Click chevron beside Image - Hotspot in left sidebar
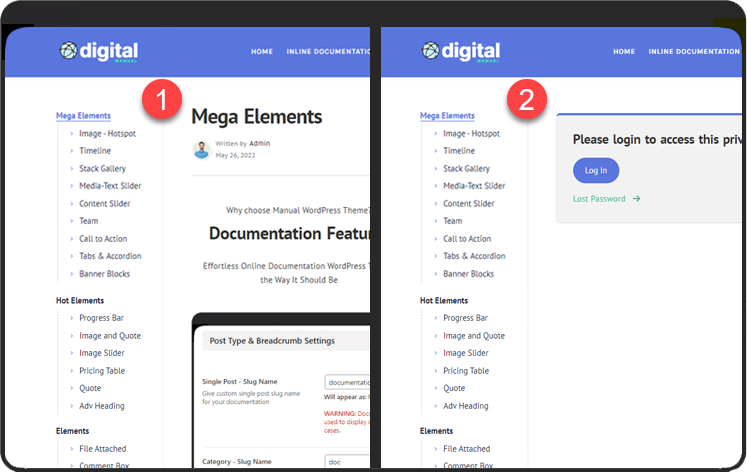The image size is (747, 472). point(71,134)
